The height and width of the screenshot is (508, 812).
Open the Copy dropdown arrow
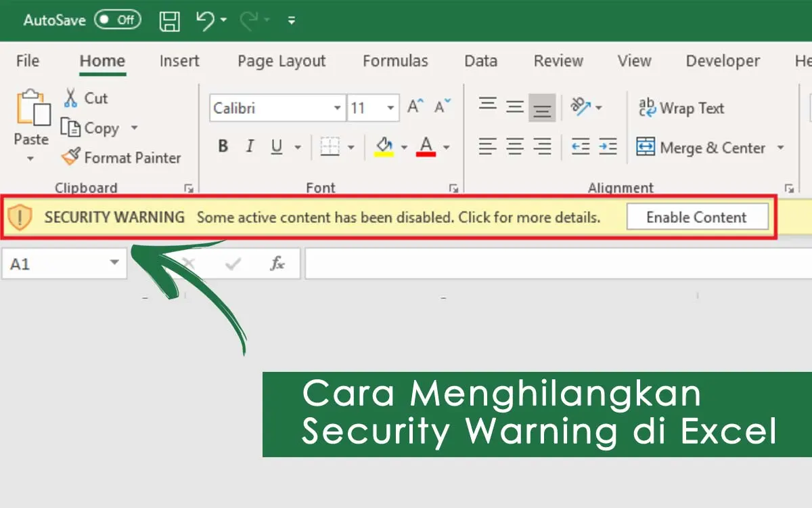[x=134, y=128]
